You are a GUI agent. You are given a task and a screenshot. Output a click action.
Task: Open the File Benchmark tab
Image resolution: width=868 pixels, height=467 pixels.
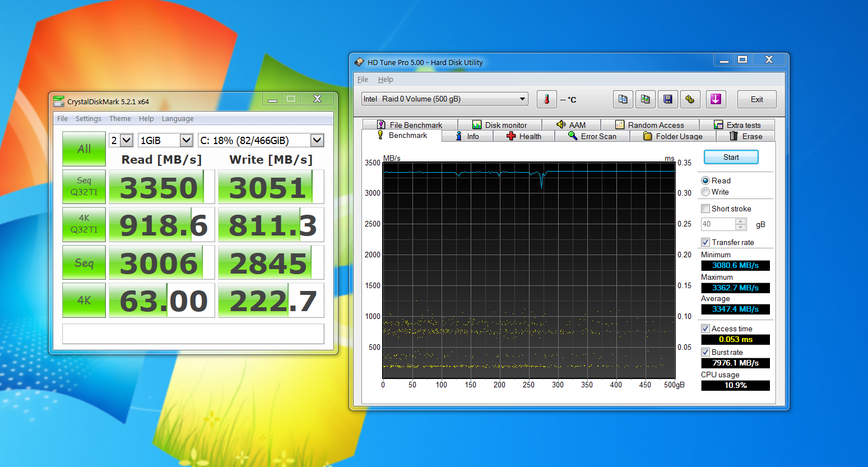[x=410, y=125]
